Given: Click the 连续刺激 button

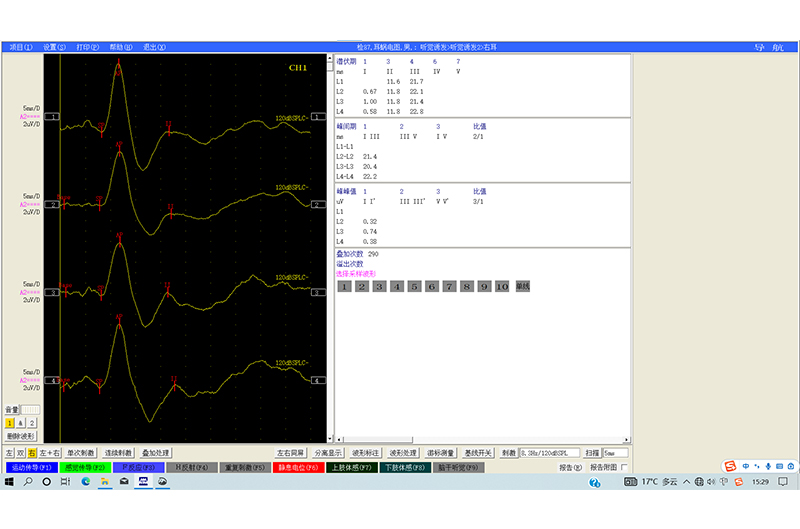Looking at the screenshot, I should 118,453.
